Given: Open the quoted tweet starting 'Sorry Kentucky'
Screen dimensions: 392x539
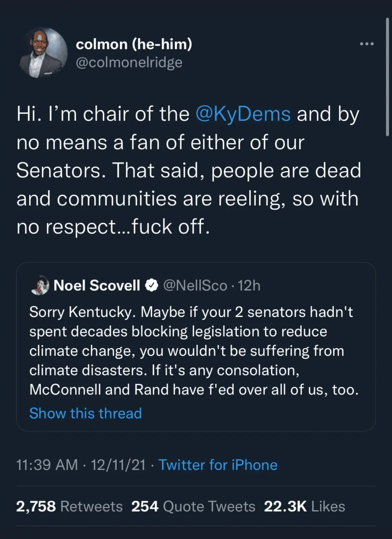Looking at the screenshot, I should point(194,350).
